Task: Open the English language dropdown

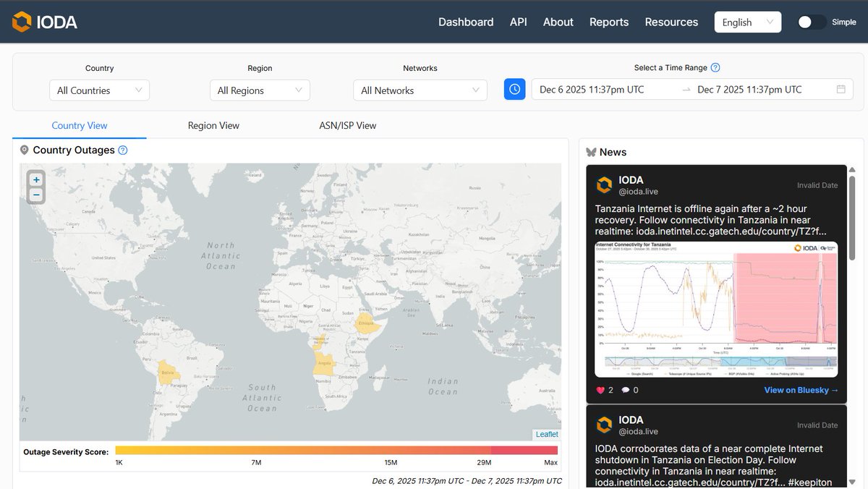Action: pos(747,22)
